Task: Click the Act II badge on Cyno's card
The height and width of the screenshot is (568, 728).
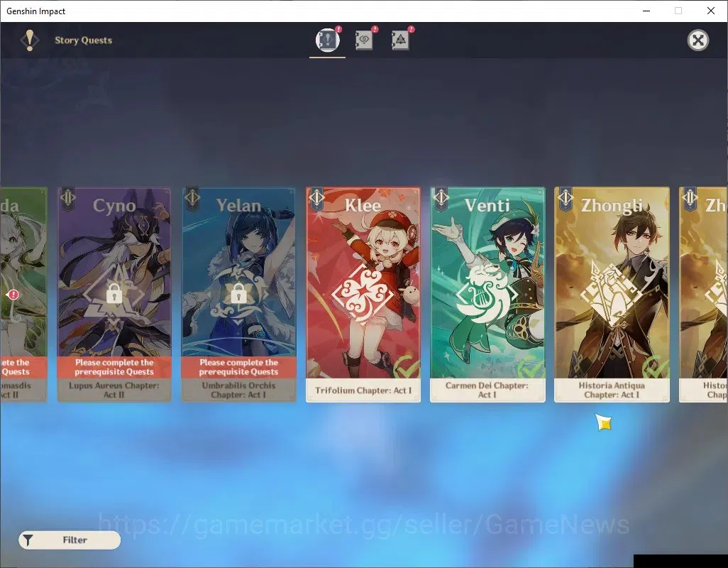Action: 68,198
